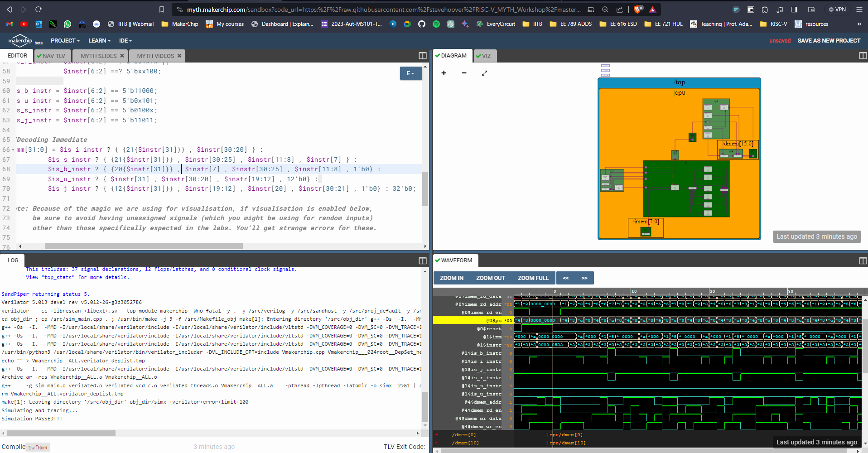Open the IDE dropdown menu
This screenshot has height=453, width=868.
point(125,41)
